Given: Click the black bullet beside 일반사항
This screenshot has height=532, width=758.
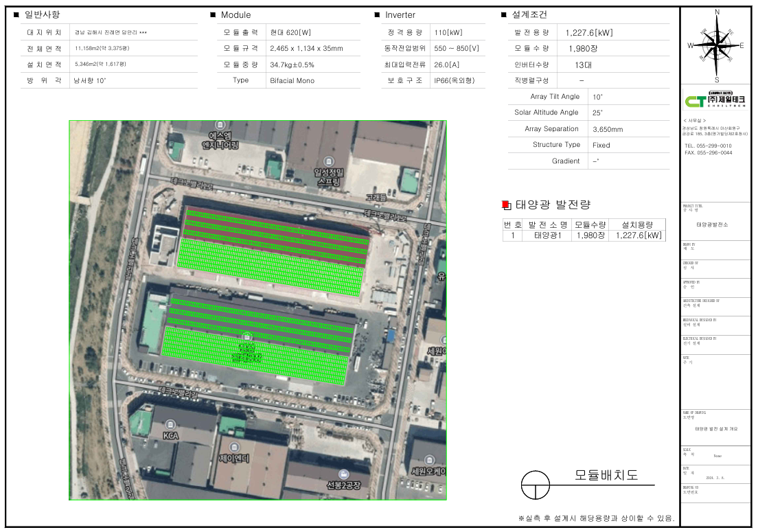Looking at the screenshot, I should click(16, 14).
